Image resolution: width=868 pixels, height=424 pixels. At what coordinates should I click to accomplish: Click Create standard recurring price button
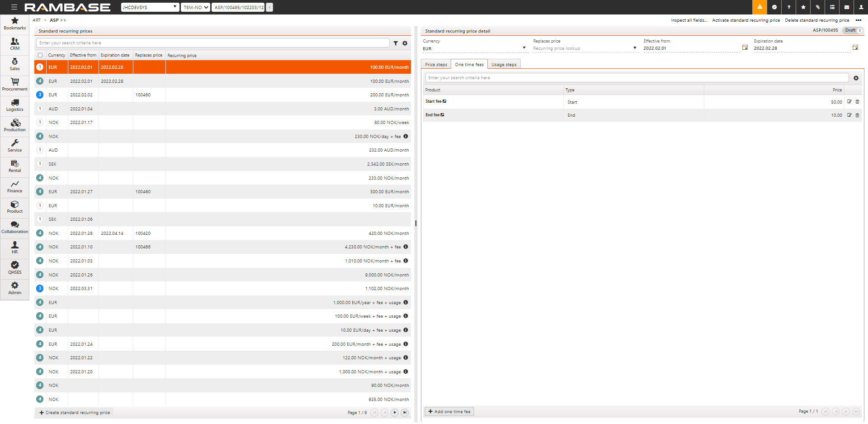click(75, 413)
